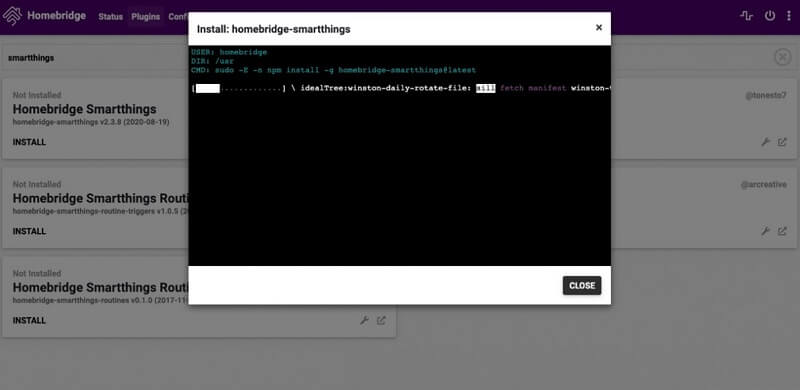Open the Config tab
The height and width of the screenshot is (390, 800).
179,16
